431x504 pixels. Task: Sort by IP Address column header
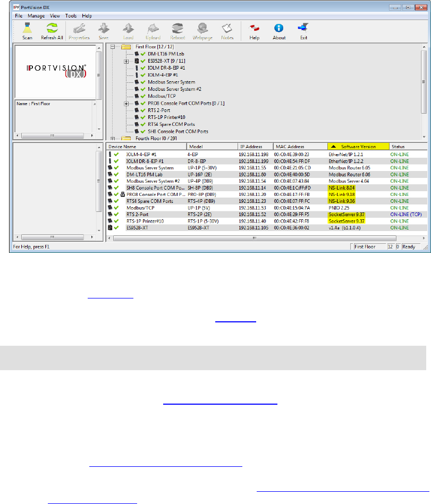click(256, 147)
